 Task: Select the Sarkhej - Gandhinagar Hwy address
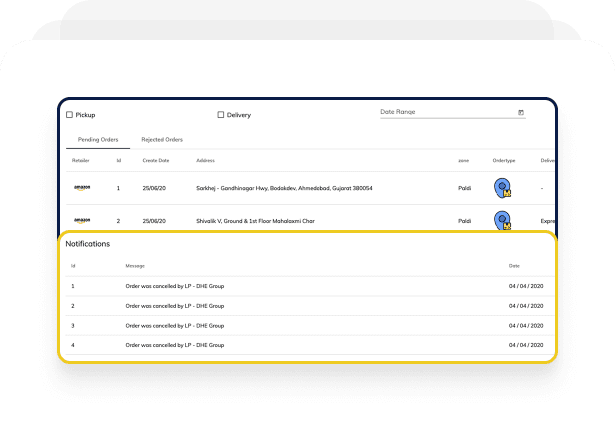click(284, 188)
